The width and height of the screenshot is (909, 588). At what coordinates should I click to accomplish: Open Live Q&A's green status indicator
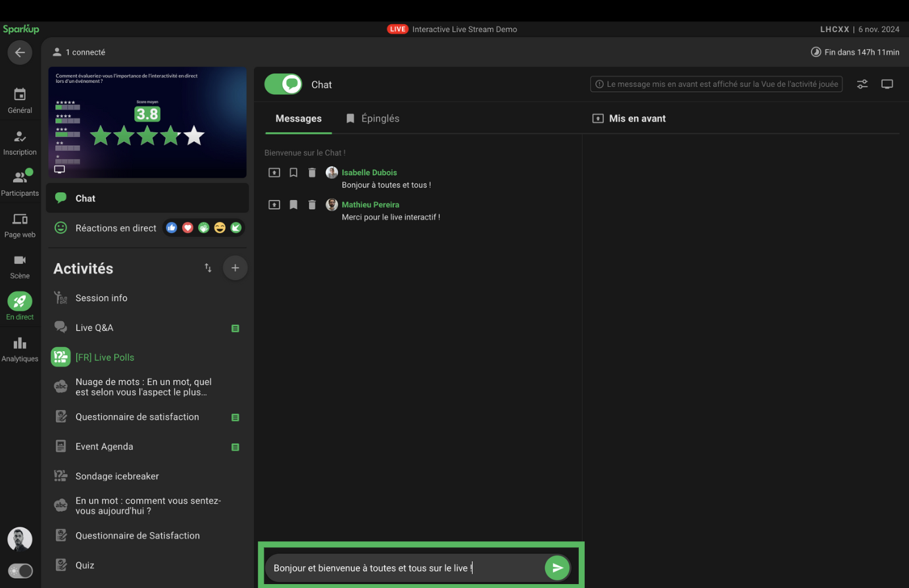coord(235,328)
